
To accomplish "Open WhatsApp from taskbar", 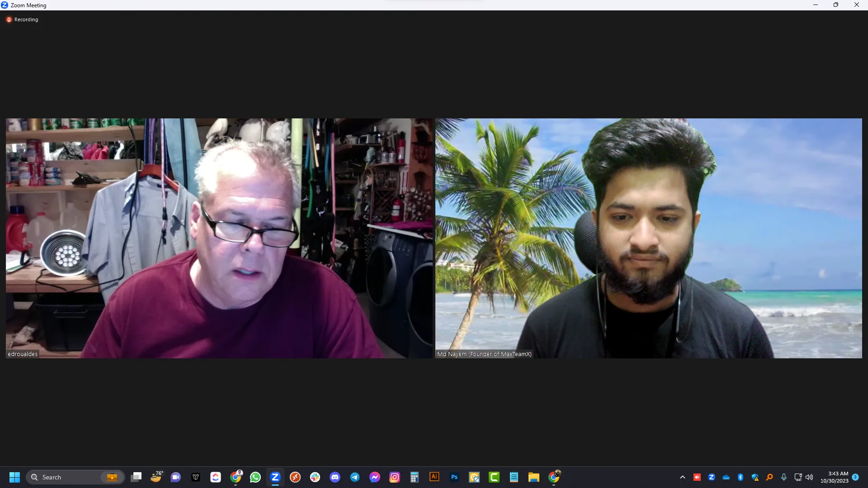I will [x=255, y=477].
